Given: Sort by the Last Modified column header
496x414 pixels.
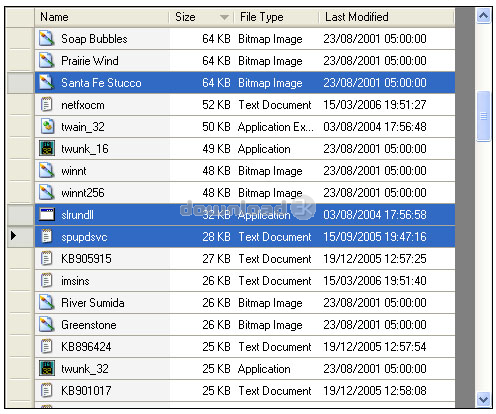Looking at the screenshot, I should pyautogui.click(x=386, y=17).
